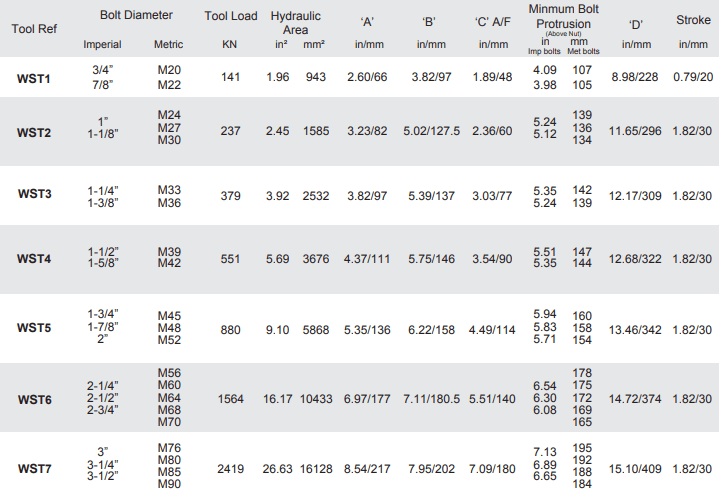
Task: Select the WST4 row label
Action: 35,258
